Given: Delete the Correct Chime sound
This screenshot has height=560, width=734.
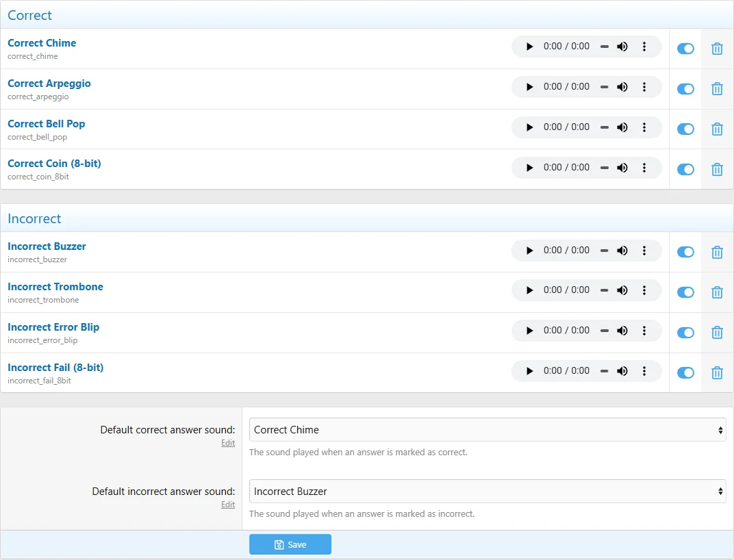Looking at the screenshot, I should [717, 49].
